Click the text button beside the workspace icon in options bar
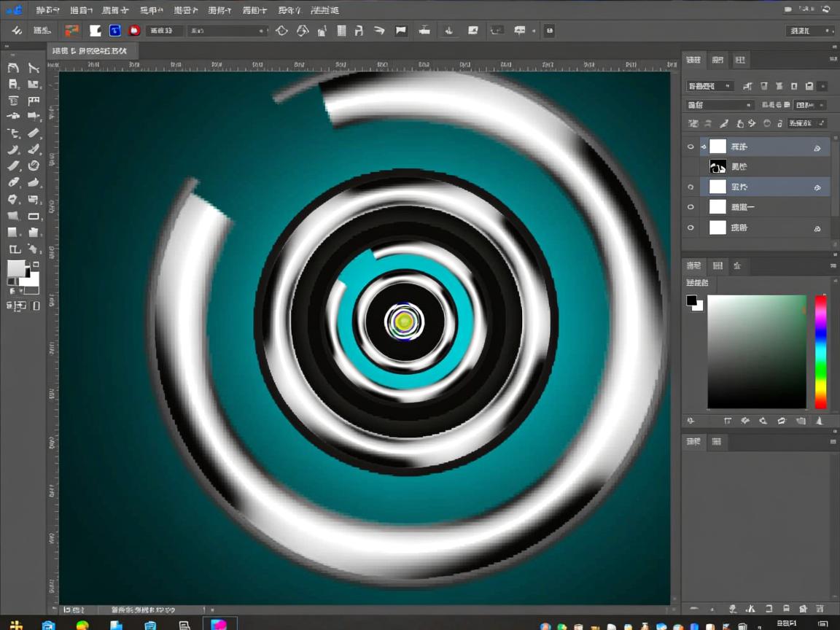The image size is (840, 630). pos(42,31)
